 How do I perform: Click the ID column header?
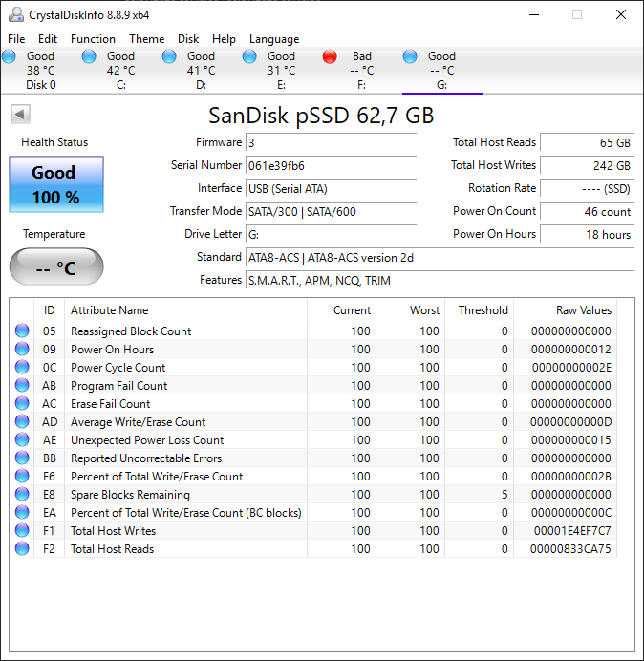tap(50, 310)
